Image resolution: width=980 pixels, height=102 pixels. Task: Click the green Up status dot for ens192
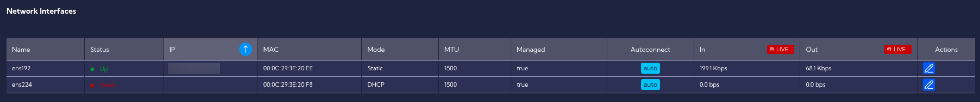[92, 69]
